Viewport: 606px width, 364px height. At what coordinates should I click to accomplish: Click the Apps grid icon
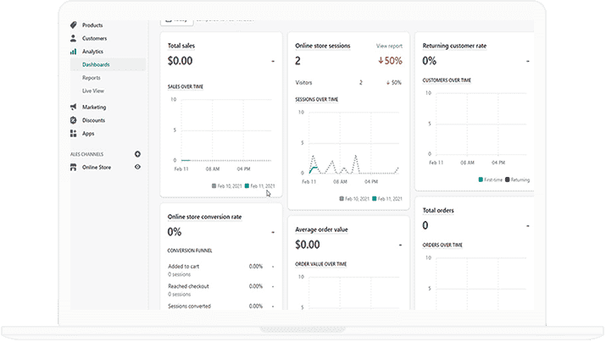74,133
